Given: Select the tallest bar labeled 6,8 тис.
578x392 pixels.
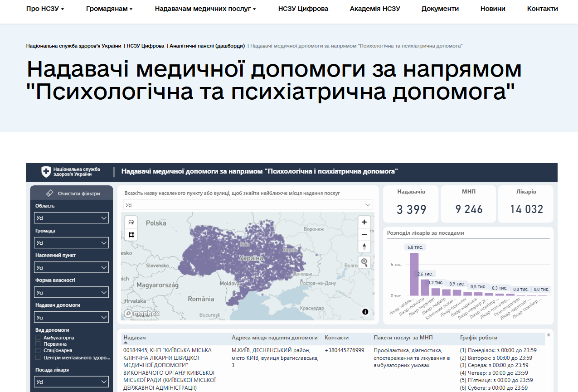Looking at the screenshot, I should [414, 274].
